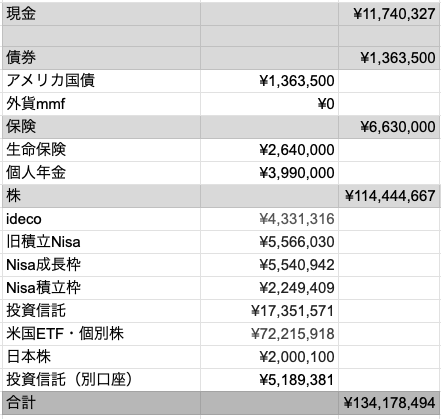Select the 現金 label cell
This screenshot has height=419, width=441.
(101, 14)
